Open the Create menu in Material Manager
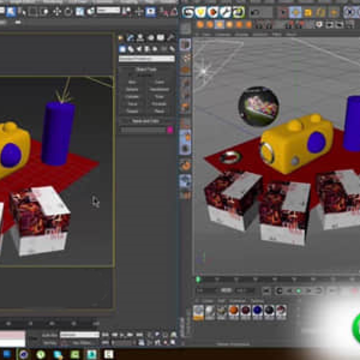Screen dimensions: 360x360 coord(208,301)
